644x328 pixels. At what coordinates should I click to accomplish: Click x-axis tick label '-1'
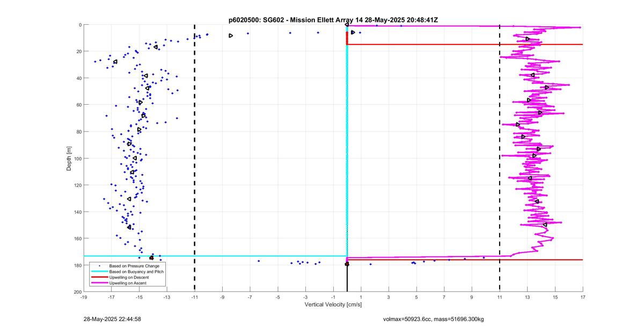333,297
